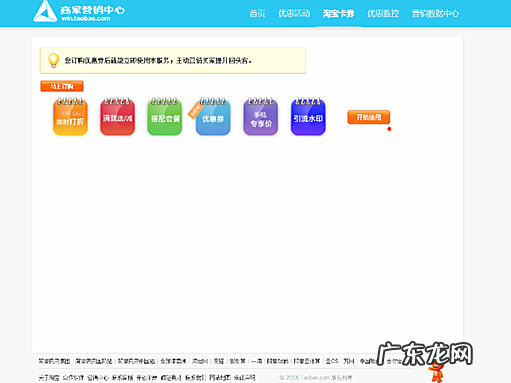Open the 网站地图 footer link
Viewport: 511px width, 383px height.
(220, 378)
